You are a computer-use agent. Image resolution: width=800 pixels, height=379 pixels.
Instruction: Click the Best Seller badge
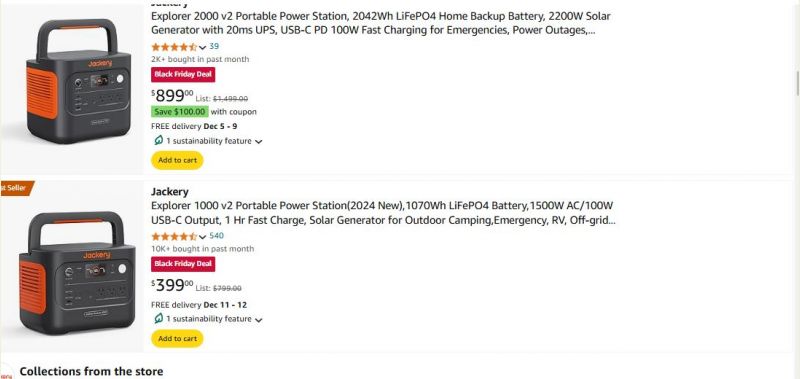pos(17,188)
